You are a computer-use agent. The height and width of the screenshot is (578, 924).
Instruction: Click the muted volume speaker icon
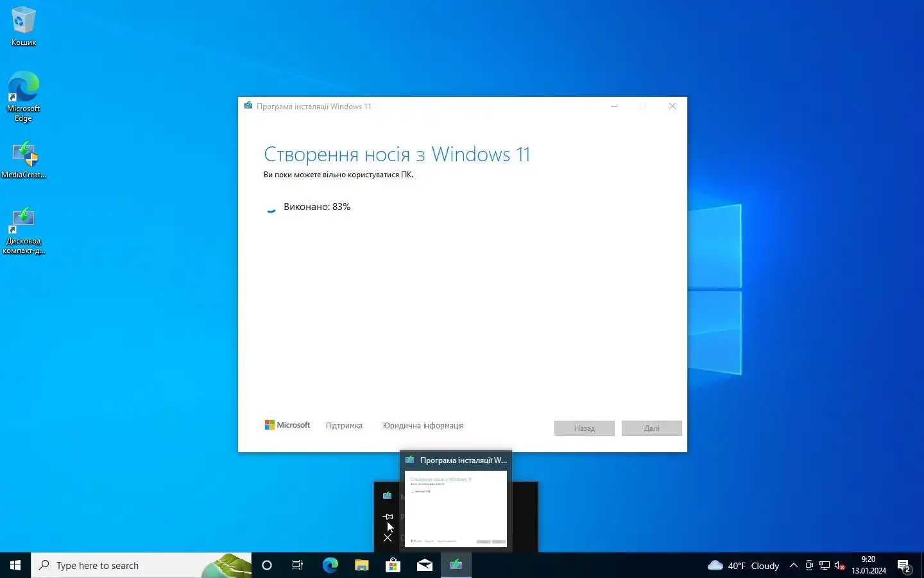pos(840,565)
